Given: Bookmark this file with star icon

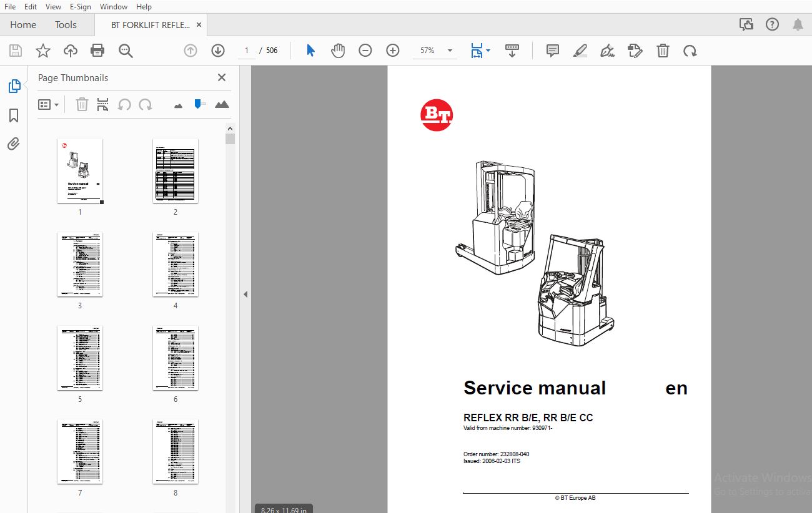Looking at the screenshot, I should (43, 51).
